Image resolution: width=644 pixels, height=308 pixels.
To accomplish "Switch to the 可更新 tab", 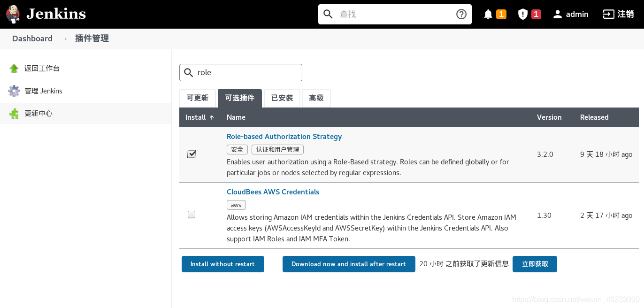I will click(198, 98).
